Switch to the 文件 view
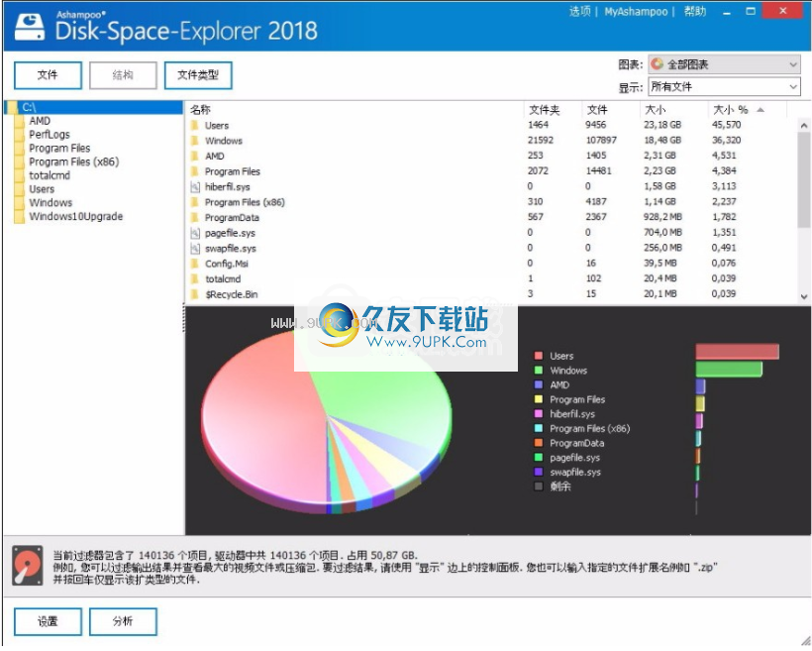This screenshot has height=651, width=812. (48, 75)
